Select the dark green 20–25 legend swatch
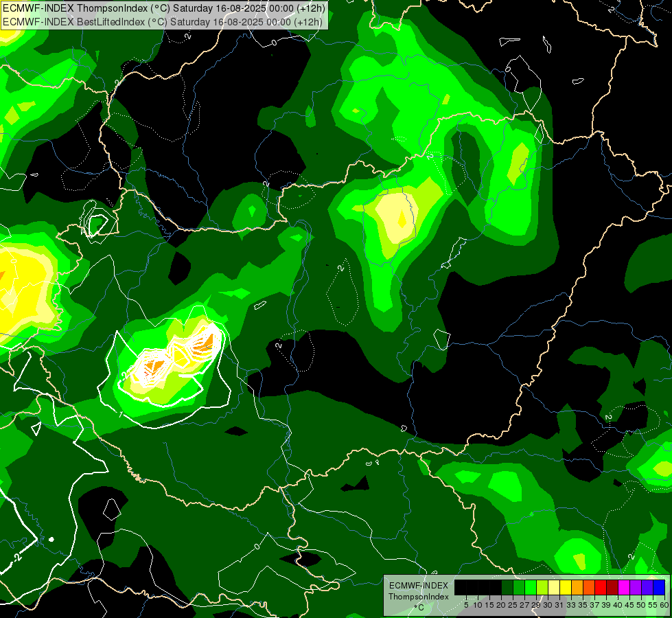The height and width of the screenshot is (618, 672). click(507, 587)
